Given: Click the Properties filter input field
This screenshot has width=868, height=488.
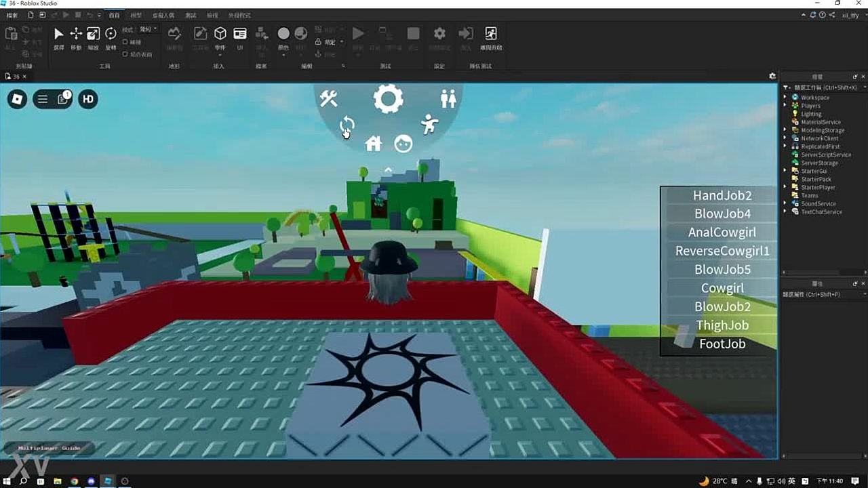Looking at the screenshot, I should click(x=823, y=294).
